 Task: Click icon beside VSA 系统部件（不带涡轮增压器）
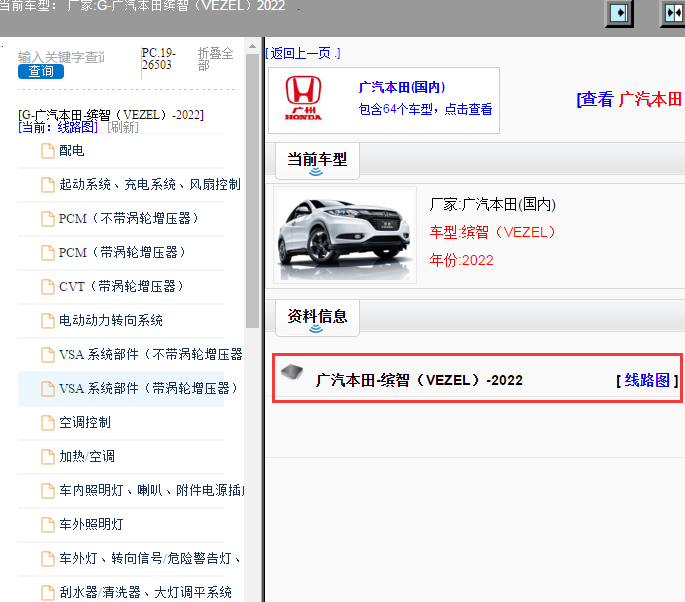[48, 355]
